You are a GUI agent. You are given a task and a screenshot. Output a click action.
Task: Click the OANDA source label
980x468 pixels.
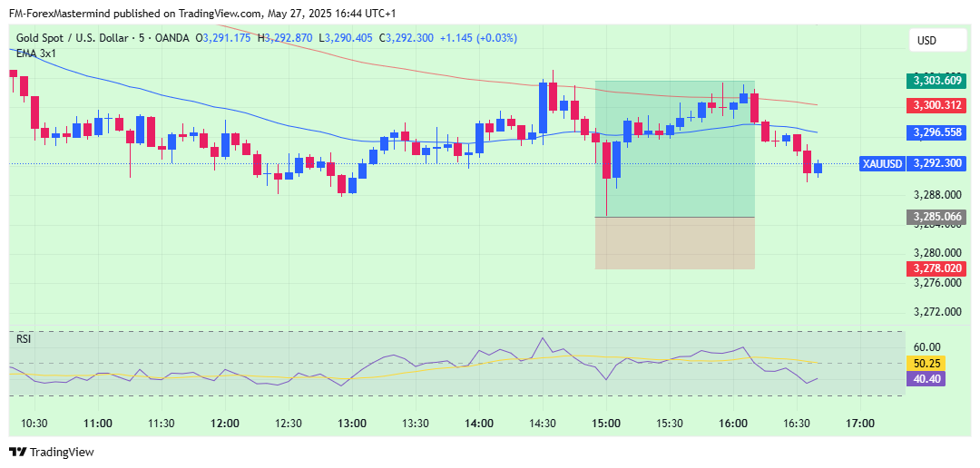(171, 38)
